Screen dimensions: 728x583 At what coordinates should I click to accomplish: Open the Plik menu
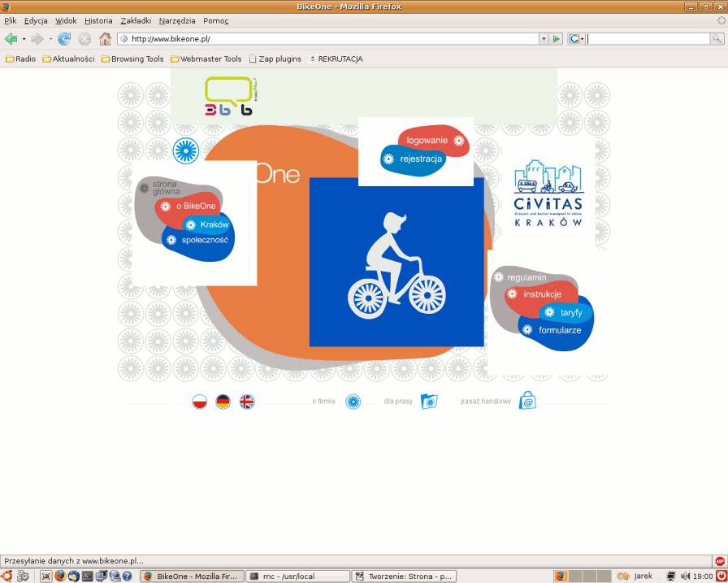click(x=11, y=21)
